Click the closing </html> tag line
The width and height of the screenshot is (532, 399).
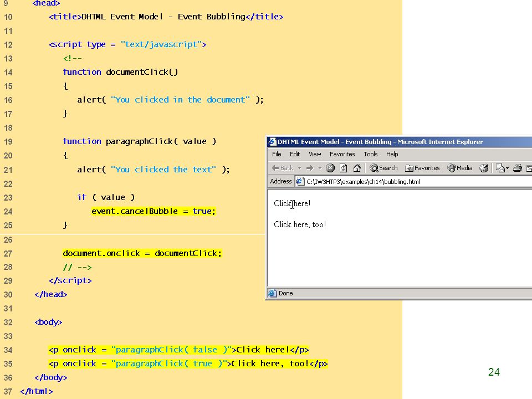[37, 391]
